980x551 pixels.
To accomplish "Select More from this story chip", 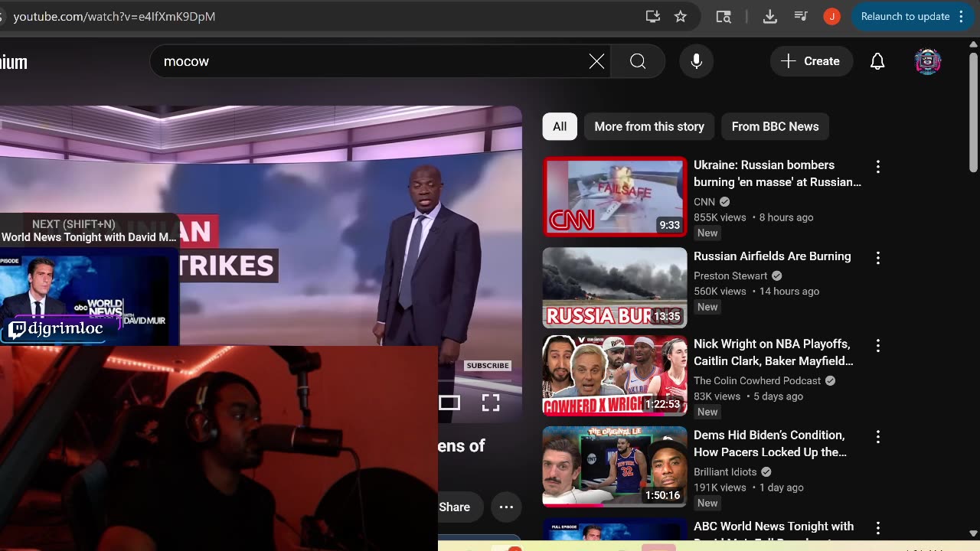I will 649,126.
